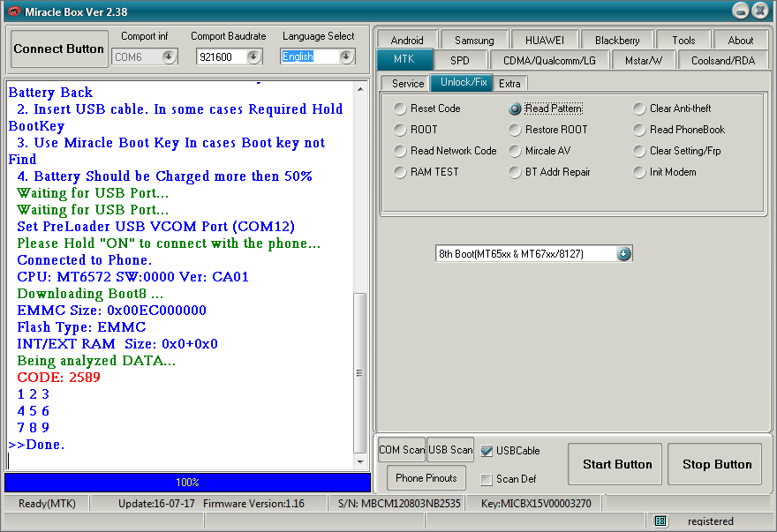This screenshot has height=532, width=777.
Task: Click 'Flash Type: EMMC' log line
Action: pos(81,327)
